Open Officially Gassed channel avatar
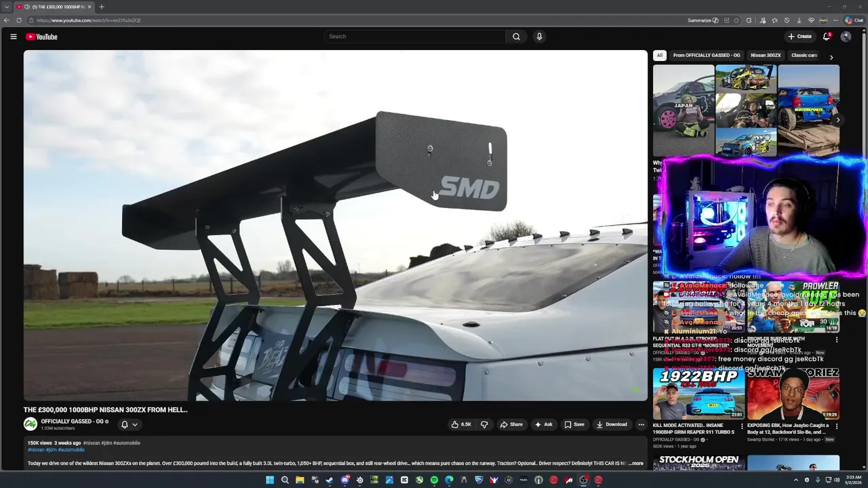This screenshot has width=868, height=488. (x=31, y=424)
